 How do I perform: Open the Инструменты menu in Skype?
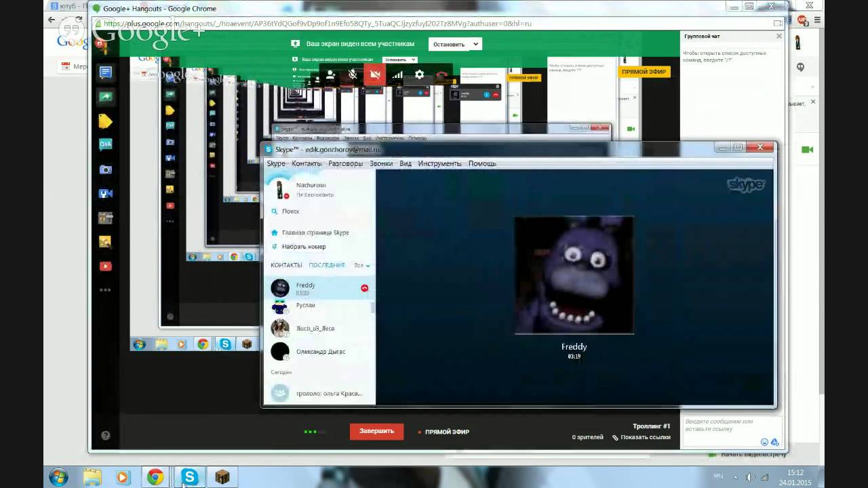click(x=439, y=163)
